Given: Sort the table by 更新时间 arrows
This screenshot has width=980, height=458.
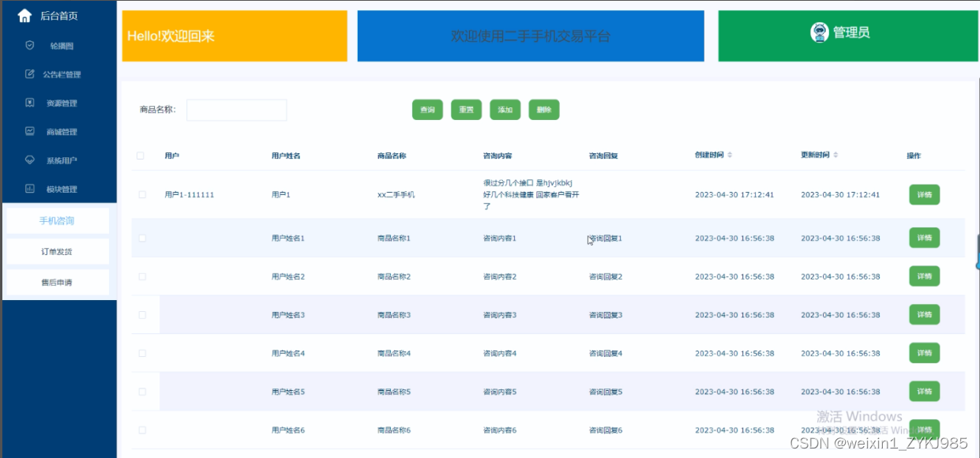Looking at the screenshot, I should pyautogui.click(x=835, y=155).
